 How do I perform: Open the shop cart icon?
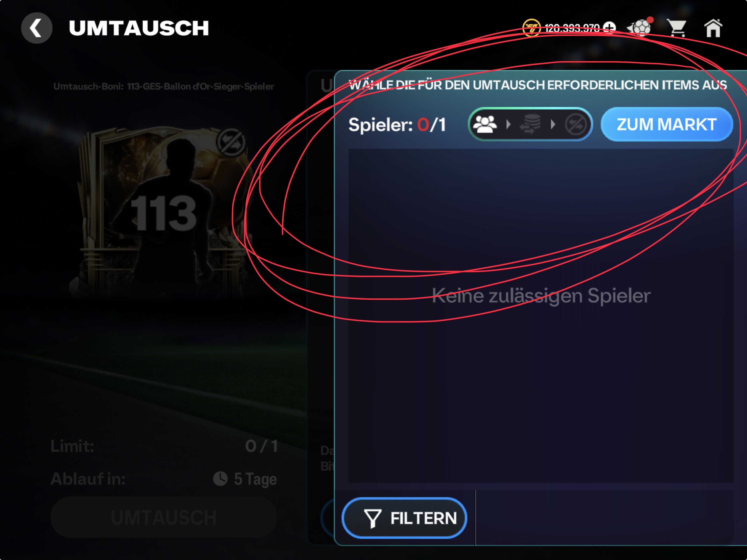pos(677,28)
